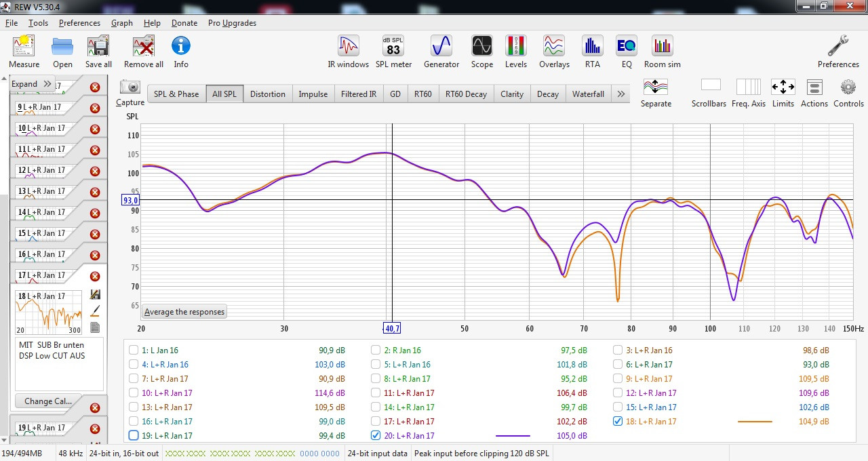Click the Change Cal... button

[47, 401]
